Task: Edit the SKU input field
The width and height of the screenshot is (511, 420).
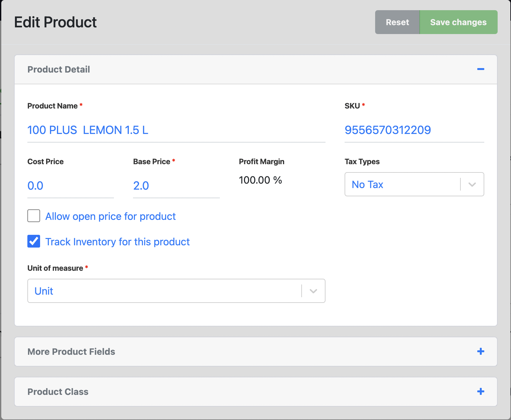Action: point(414,130)
